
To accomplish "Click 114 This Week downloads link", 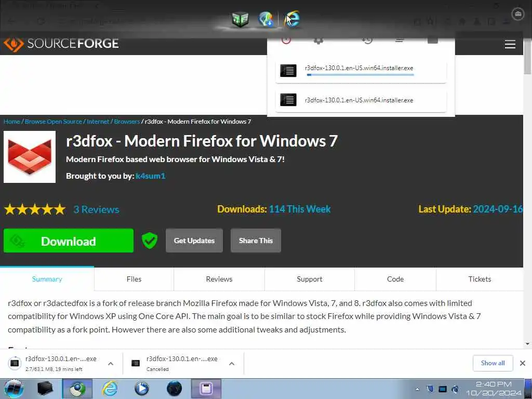I will point(300,209).
